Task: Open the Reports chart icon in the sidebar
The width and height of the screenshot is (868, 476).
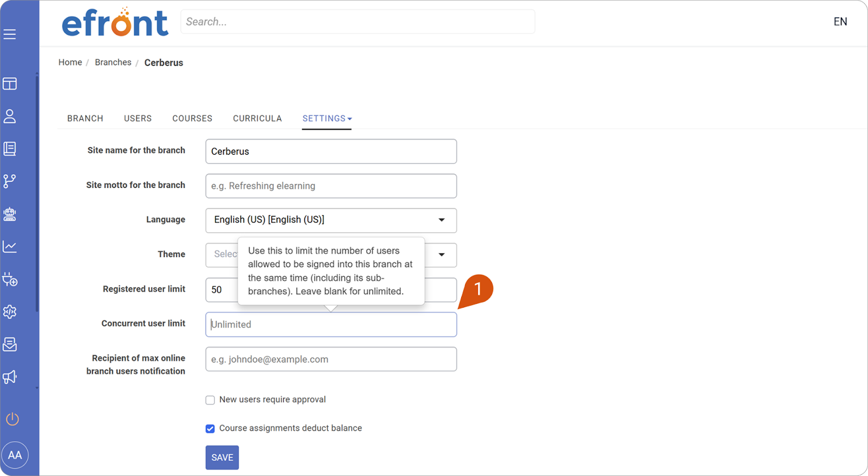Action: [x=10, y=246]
